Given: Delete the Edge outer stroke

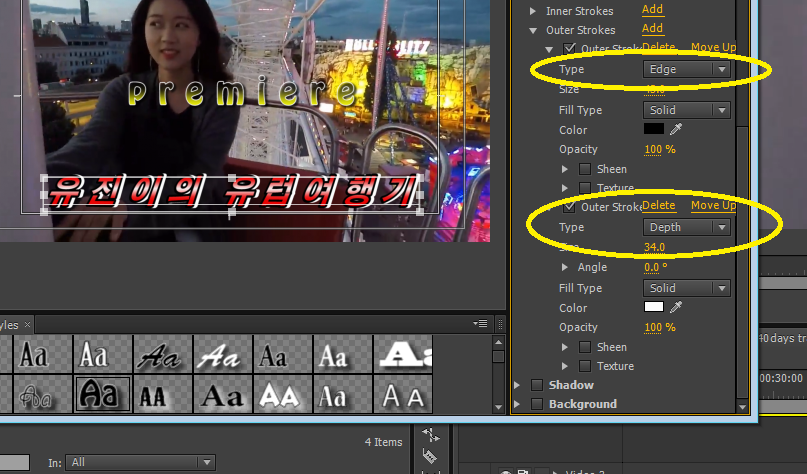Looking at the screenshot, I should (658, 47).
